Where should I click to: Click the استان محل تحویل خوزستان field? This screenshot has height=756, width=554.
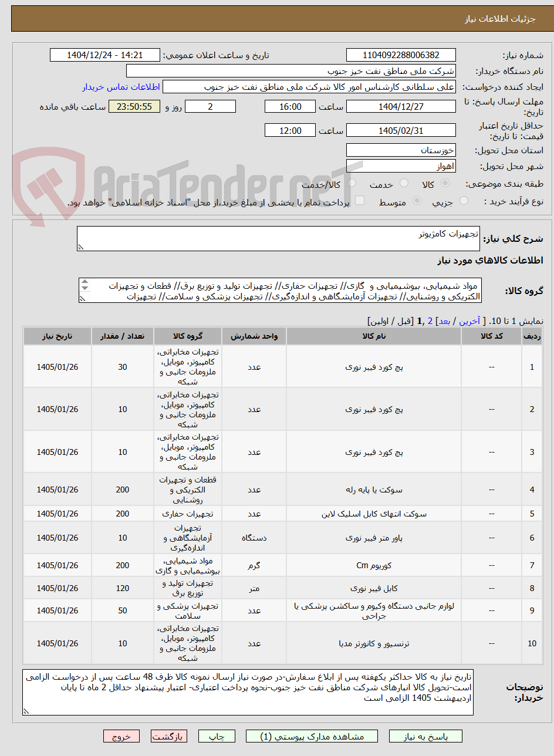click(x=401, y=150)
